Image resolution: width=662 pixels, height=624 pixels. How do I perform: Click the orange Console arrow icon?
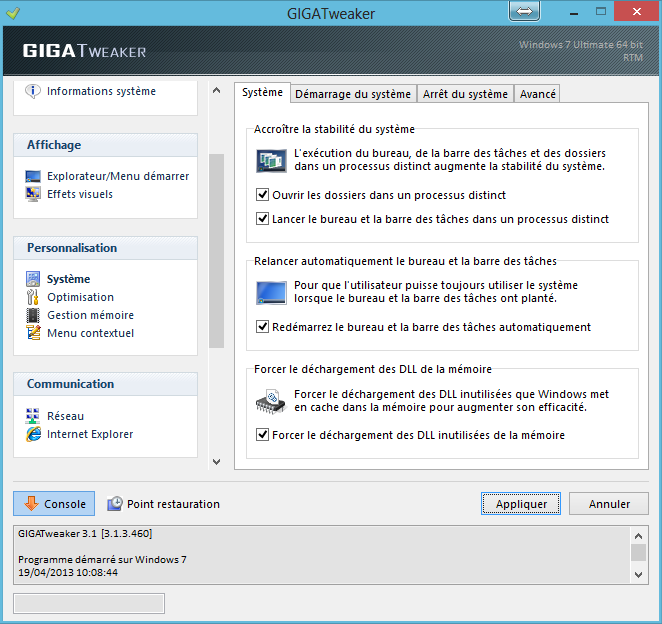point(31,503)
